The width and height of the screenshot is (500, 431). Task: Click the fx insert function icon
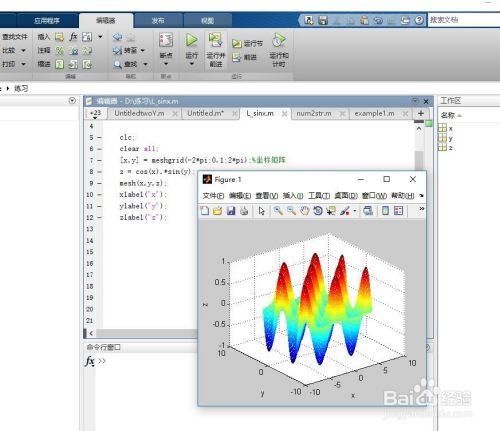73,36
